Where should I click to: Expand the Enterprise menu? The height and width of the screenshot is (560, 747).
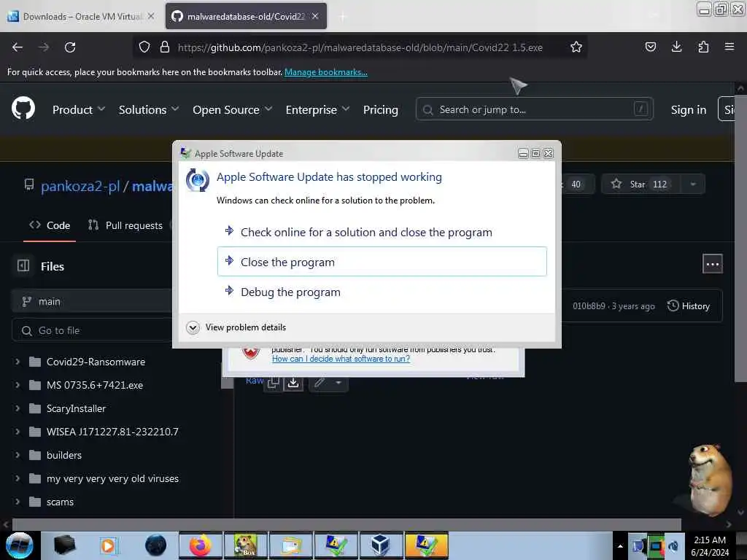click(x=317, y=109)
